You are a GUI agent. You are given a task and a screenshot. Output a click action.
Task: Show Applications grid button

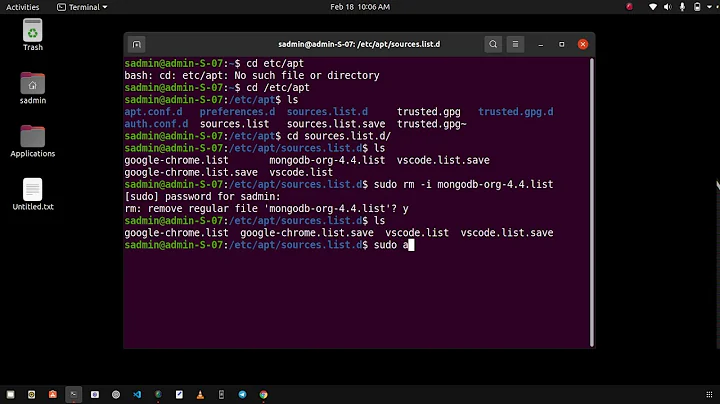pos(709,394)
